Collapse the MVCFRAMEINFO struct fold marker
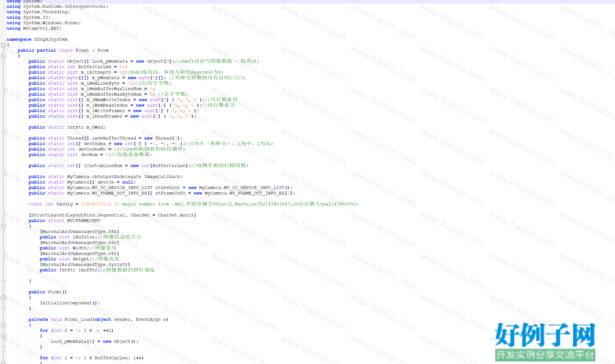The image size is (615, 364). click(x=3, y=226)
